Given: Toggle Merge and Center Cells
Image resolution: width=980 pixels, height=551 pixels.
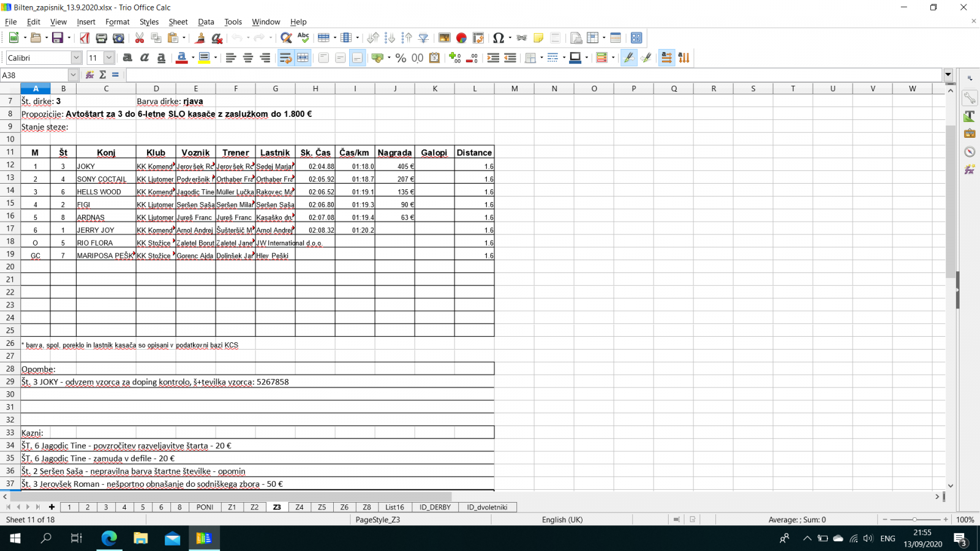Looking at the screenshot, I should click(303, 58).
